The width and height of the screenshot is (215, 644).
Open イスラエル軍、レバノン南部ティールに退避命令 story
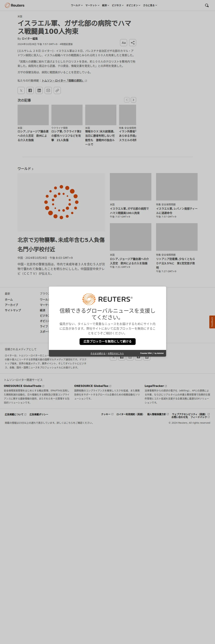coord(177,211)
